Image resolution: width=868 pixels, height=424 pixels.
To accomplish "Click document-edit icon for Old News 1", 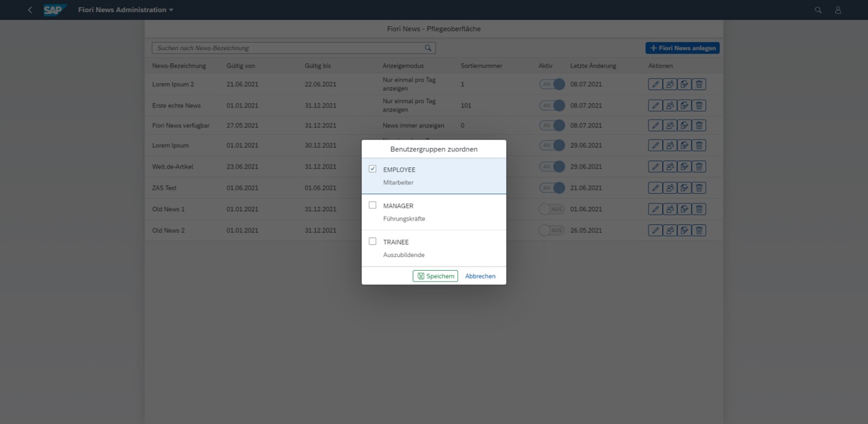I will click(x=684, y=209).
